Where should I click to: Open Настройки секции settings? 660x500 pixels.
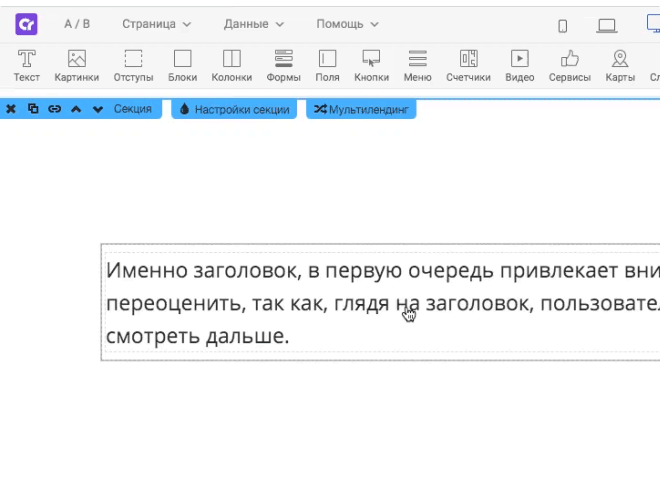click(x=234, y=109)
